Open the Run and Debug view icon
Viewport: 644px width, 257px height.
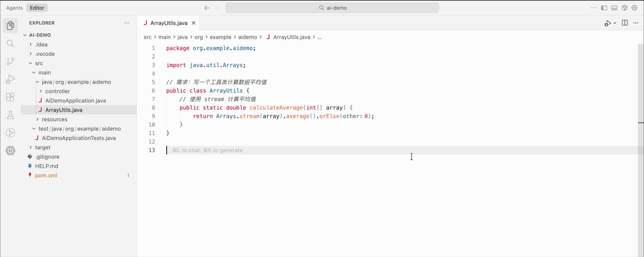point(10,79)
